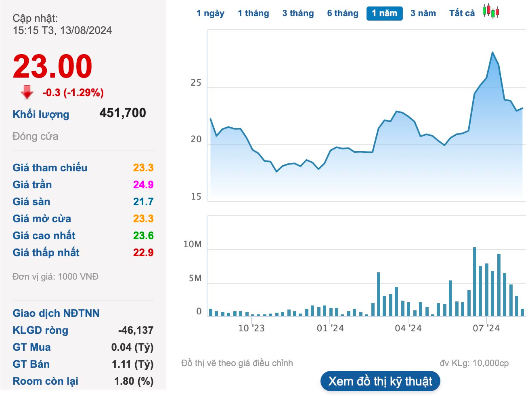
Task: Click the 01 '24 axis label
Action: tap(330, 328)
